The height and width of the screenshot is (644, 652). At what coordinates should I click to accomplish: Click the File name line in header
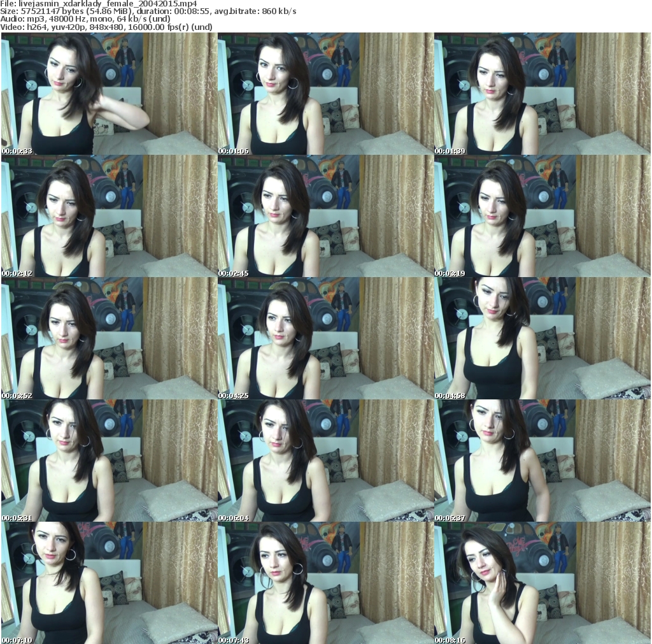[99, 4]
